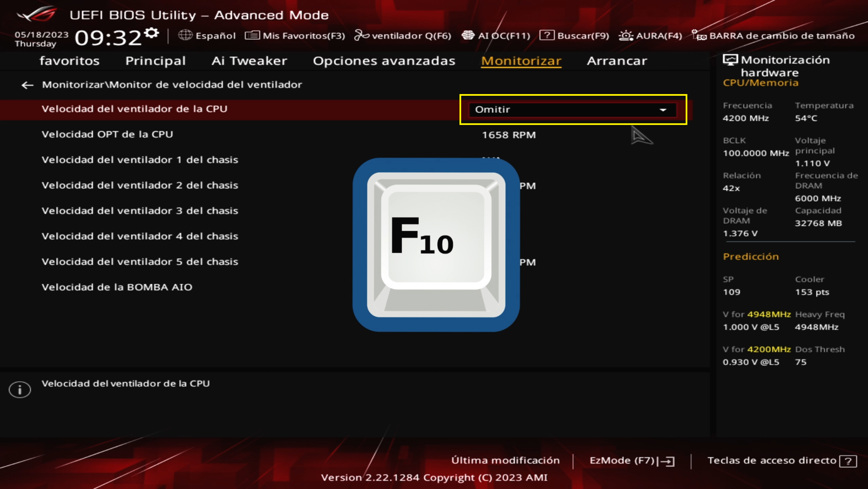Select Velocidad de la BOMBA AIO

pos(117,287)
